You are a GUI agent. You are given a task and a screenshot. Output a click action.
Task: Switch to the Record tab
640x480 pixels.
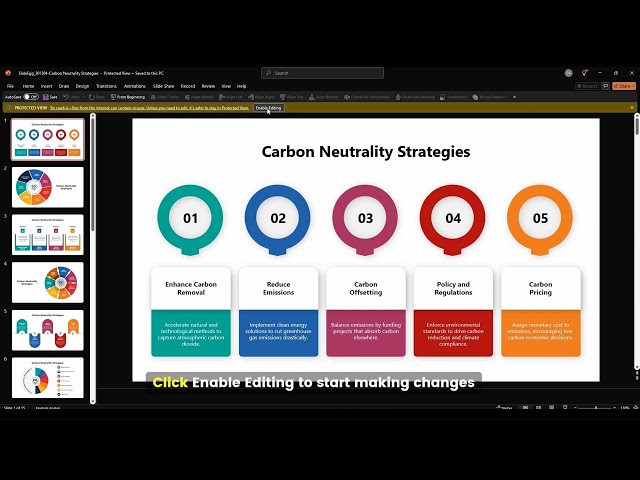pos(188,86)
